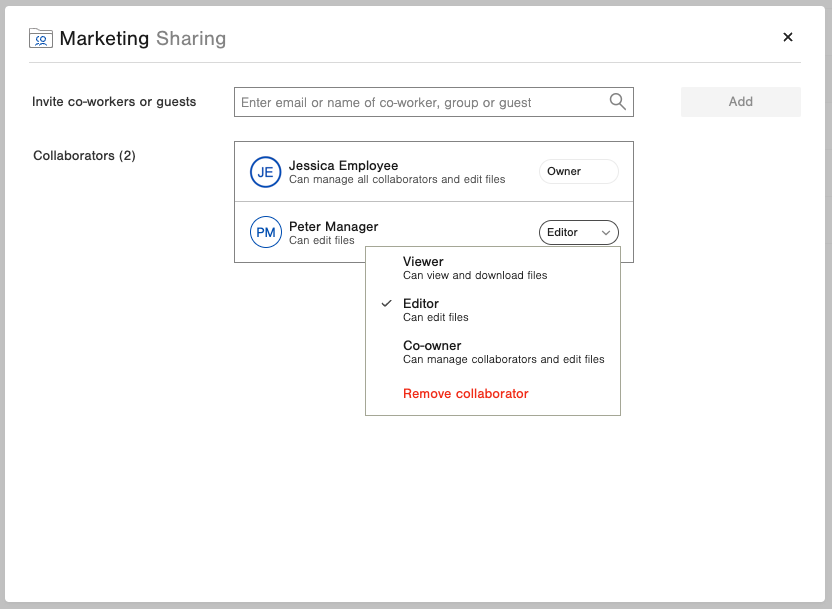Remove Peter Manager as a collaborator

pos(465,393)
